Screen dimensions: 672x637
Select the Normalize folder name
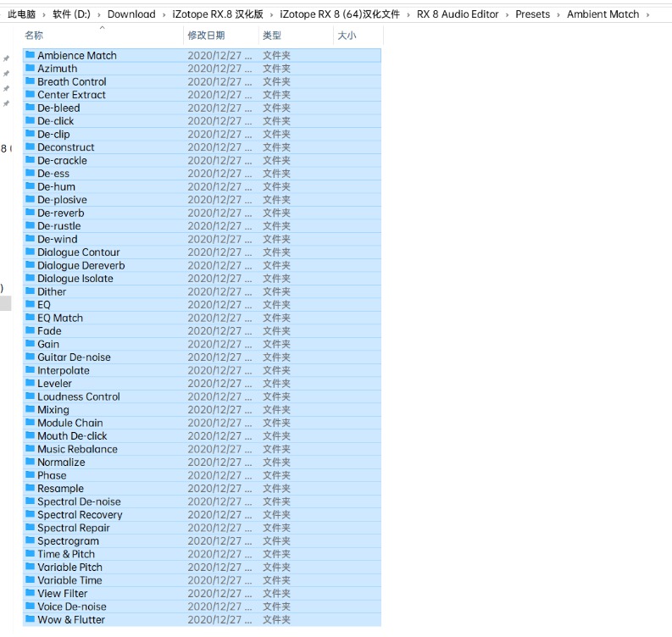point(61,463)
